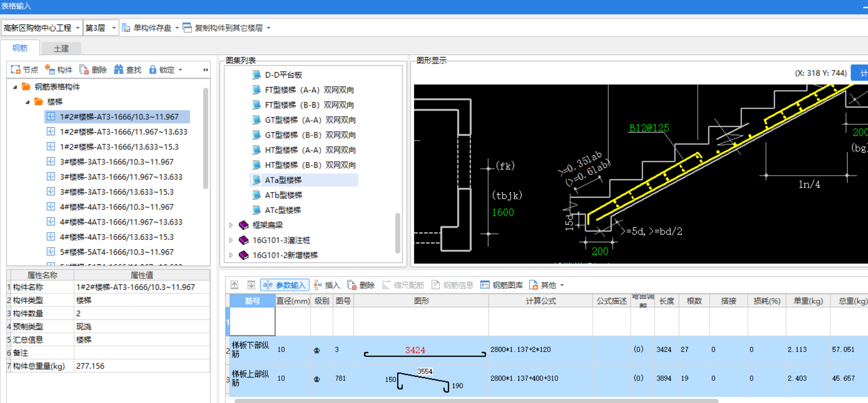Click the 计算公式 column header
This screenshot has width=868, height=403.
click(541, 300)
